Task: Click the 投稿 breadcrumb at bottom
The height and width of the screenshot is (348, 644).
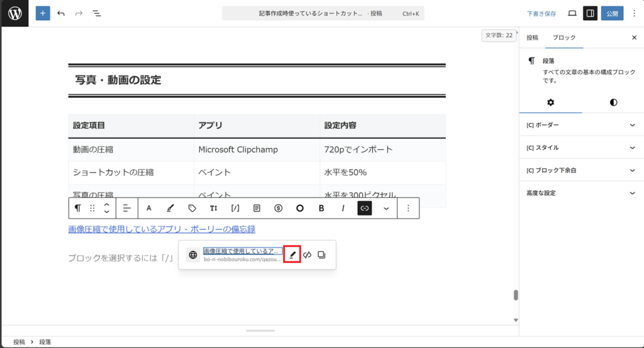Action: pos(19,342)
